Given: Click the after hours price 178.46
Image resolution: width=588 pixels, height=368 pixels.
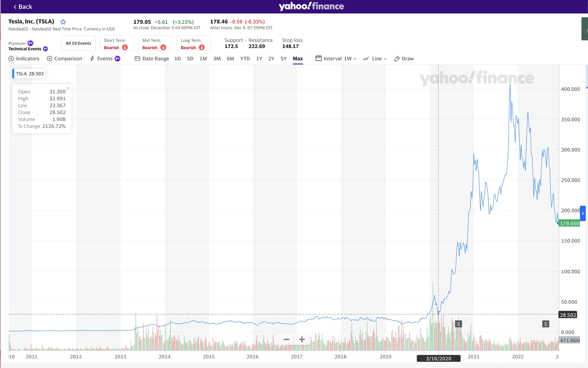Looking at the screenshot, I should (219, 22).
